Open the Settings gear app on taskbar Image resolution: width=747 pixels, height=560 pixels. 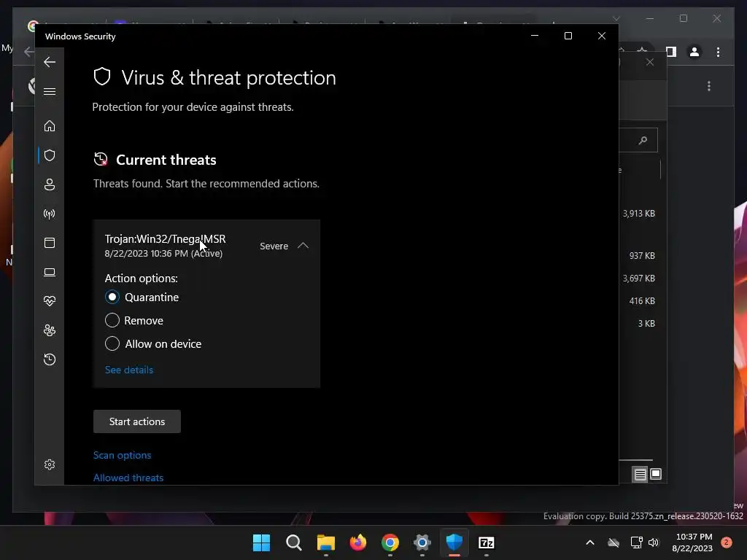422,542
